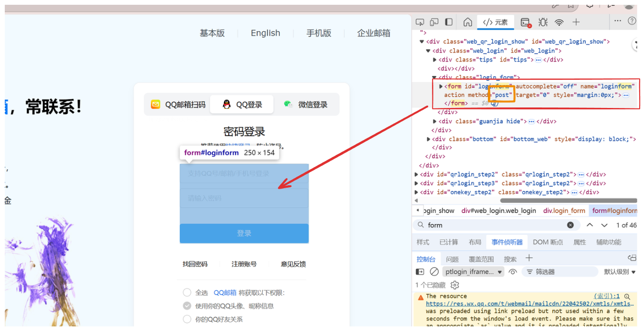Viewport: 644px width, 331px height.
Task: Click the res.wx.qq.com resource URL link
Action: (529, 303)
